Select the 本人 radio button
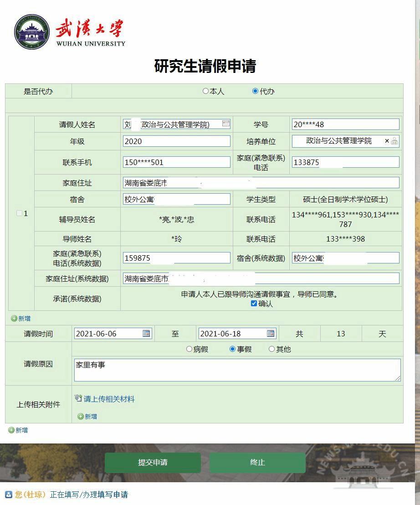The image size is (420, 505). pyautogui.click(x=205, y=91)
